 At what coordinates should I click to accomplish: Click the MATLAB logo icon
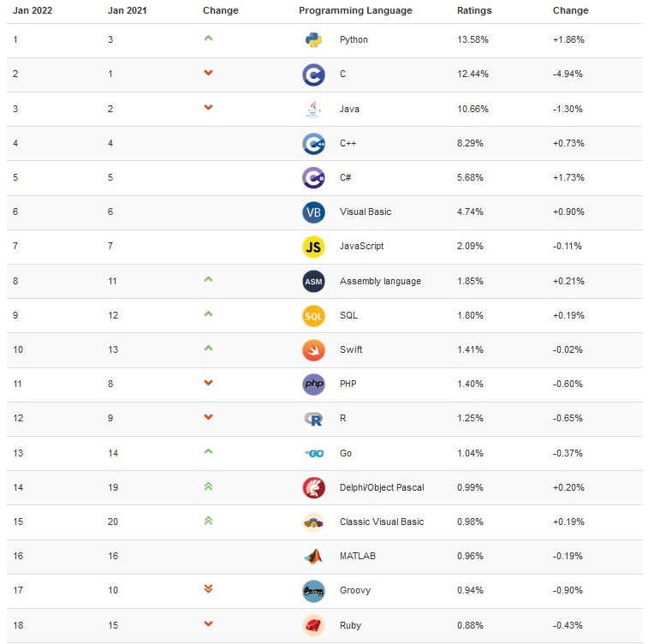[313, 557]
